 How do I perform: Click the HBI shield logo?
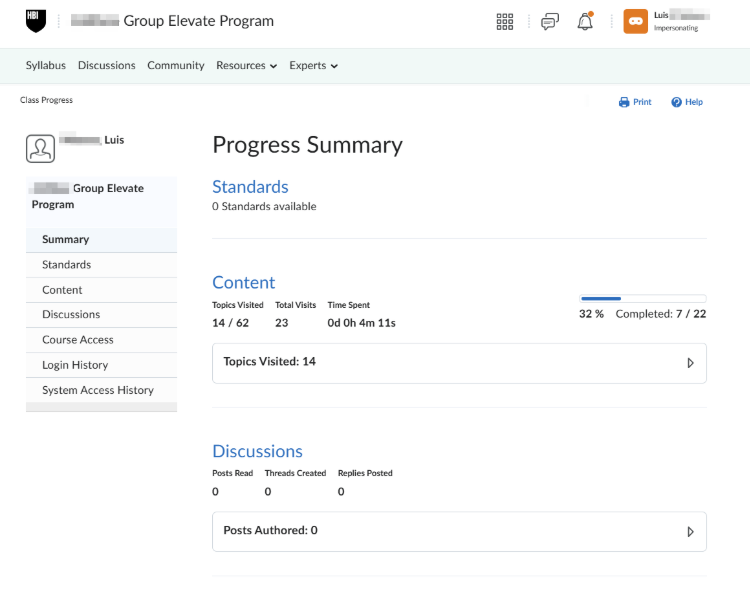(36, 21)
